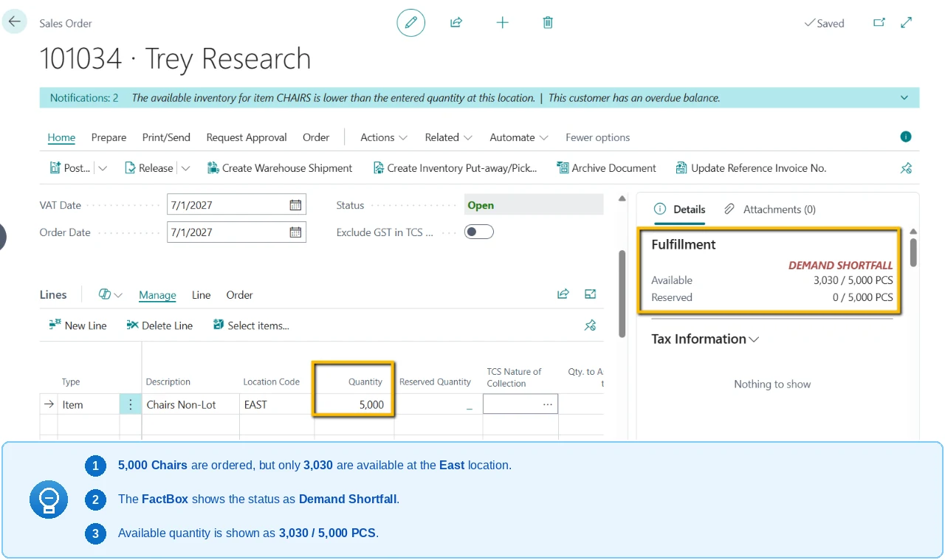
Task: Click the Available 3,030 / 5,000 PCS value
Action: [x=853, y=280]
